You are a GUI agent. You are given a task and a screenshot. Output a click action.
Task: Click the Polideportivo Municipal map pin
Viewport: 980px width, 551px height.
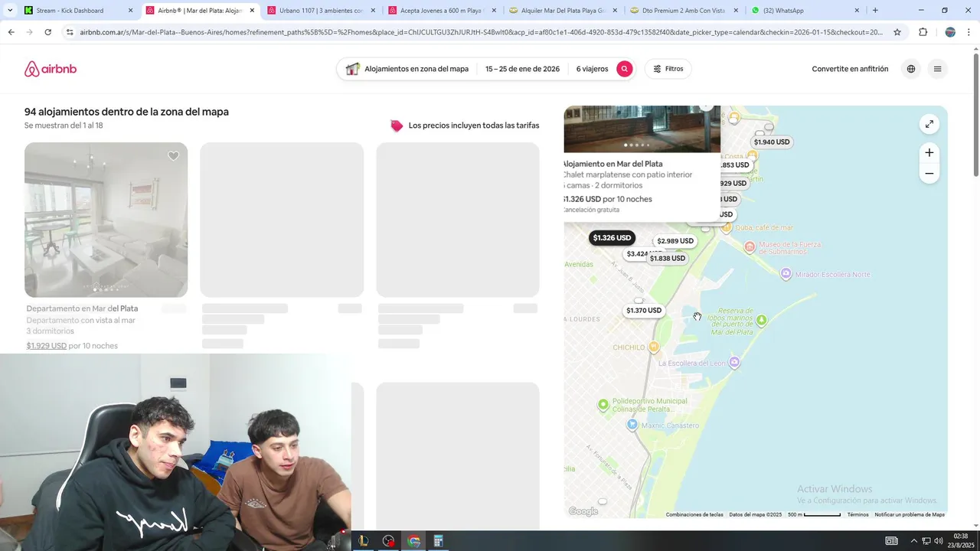point(603,404)
